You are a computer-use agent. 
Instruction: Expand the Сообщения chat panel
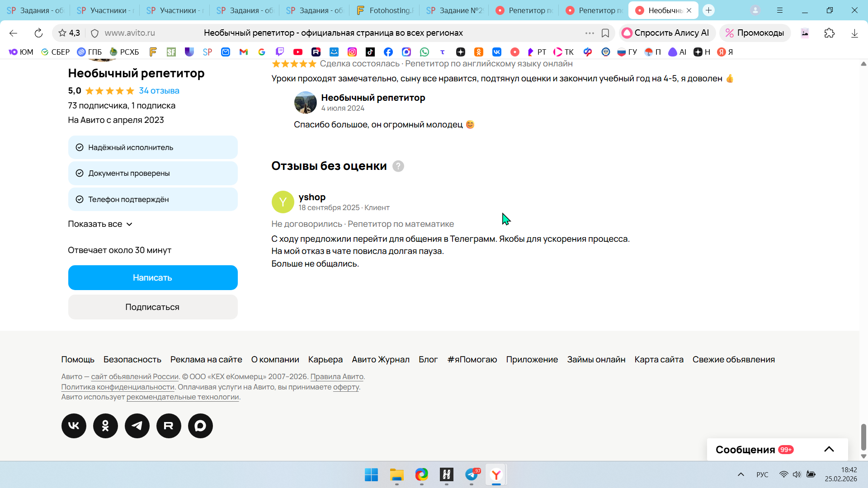click(829, 449)
